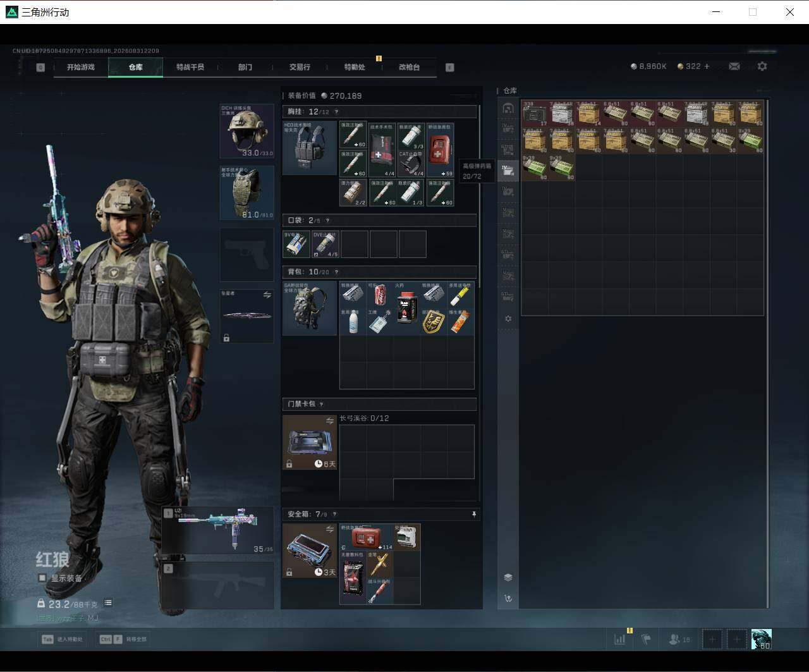The height and width of the screenshot is (672, 809).
Task: Select the 6.8x51 ammo box with count 30
Action: [x=724, y=140]
